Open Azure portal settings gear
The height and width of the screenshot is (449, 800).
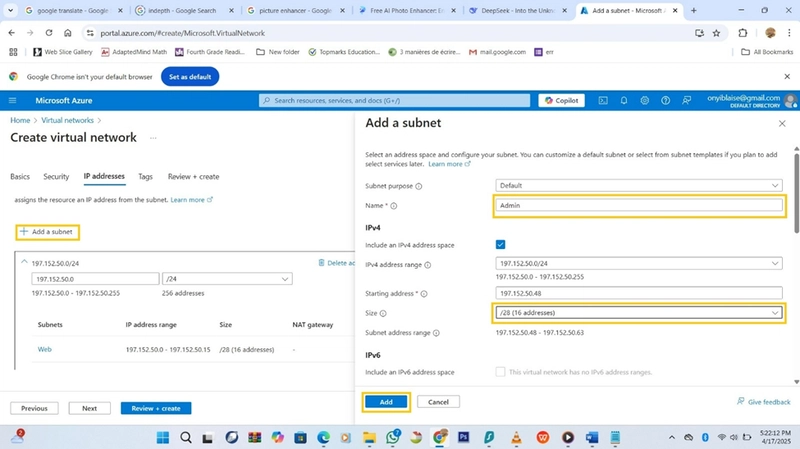(644, 101)
